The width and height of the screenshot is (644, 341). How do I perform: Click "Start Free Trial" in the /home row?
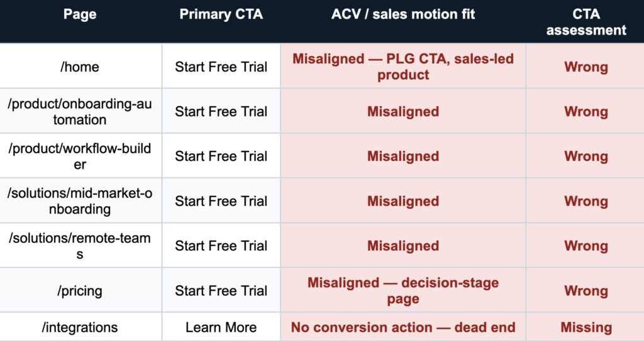click(221, 67)
